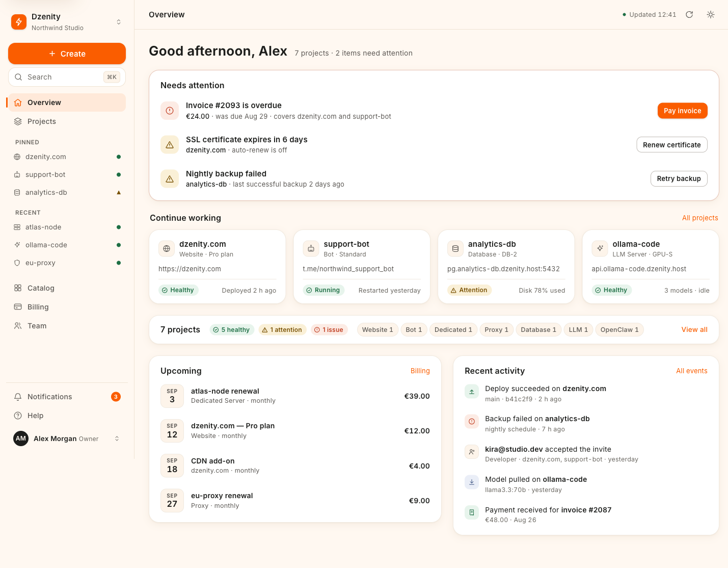Image resolution: width=728 pixels, height=568 pixels.
Task: Click the backup failed red activity icon
Action: coord(472,422)
